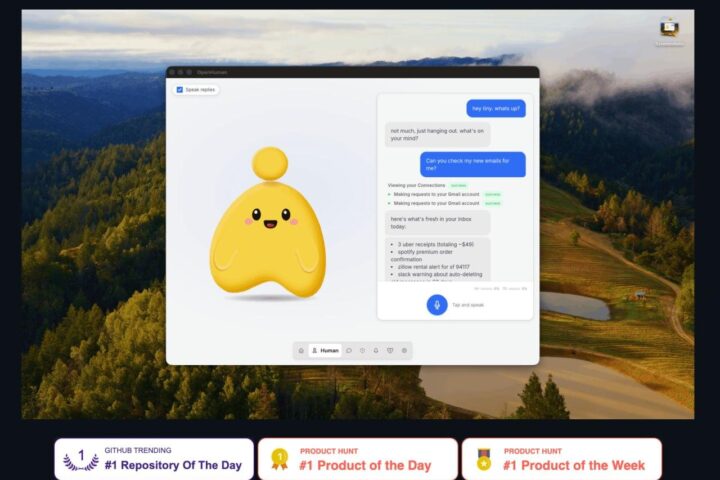Toggle the Speak replies checkbox

click(180, 90)
